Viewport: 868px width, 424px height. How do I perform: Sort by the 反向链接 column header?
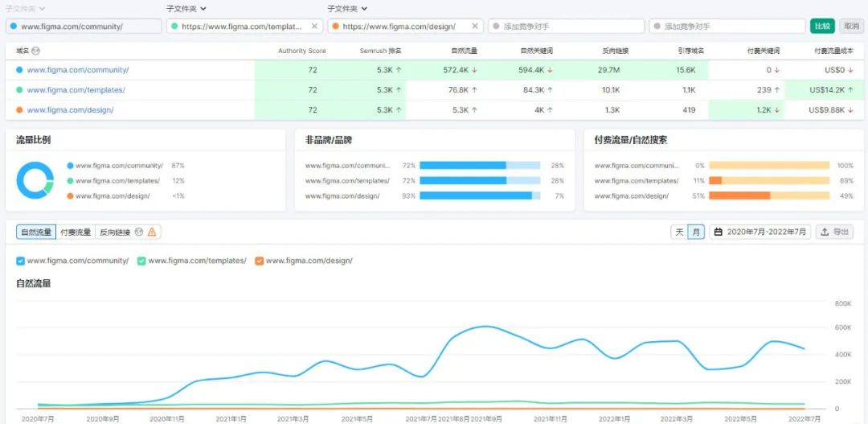point(615,51)
